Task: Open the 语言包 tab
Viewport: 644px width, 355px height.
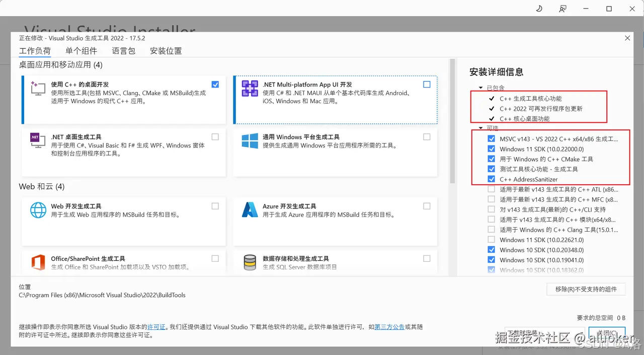Action: click(123, 50)
